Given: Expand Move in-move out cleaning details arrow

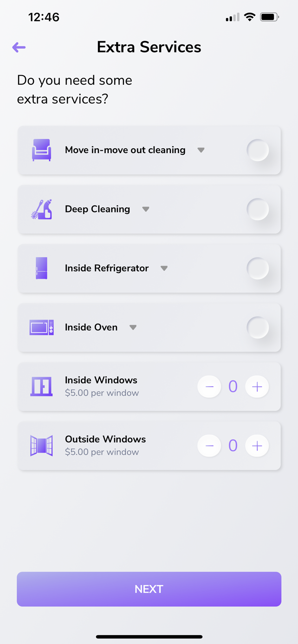Looking at the screenshot, I should pyautogui.click(x=201, y=150).
